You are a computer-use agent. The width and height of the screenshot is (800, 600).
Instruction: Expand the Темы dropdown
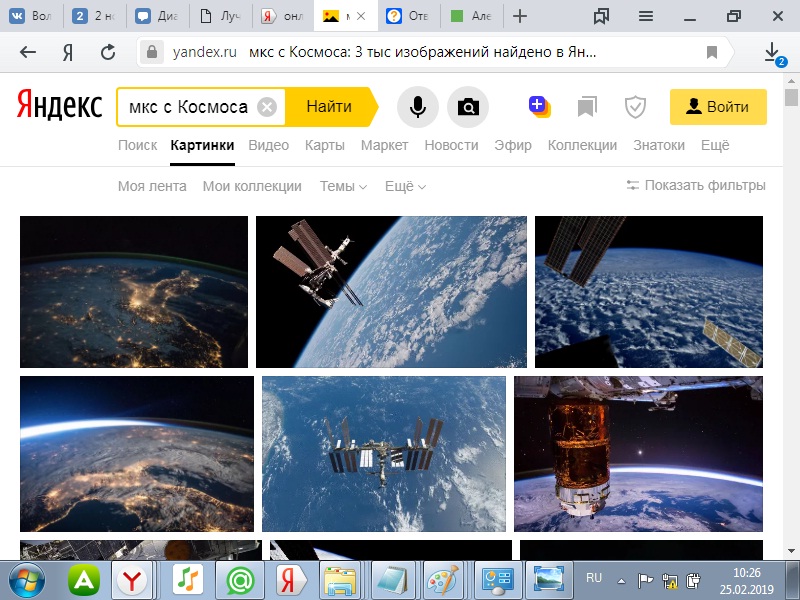[x=343, y=186]
